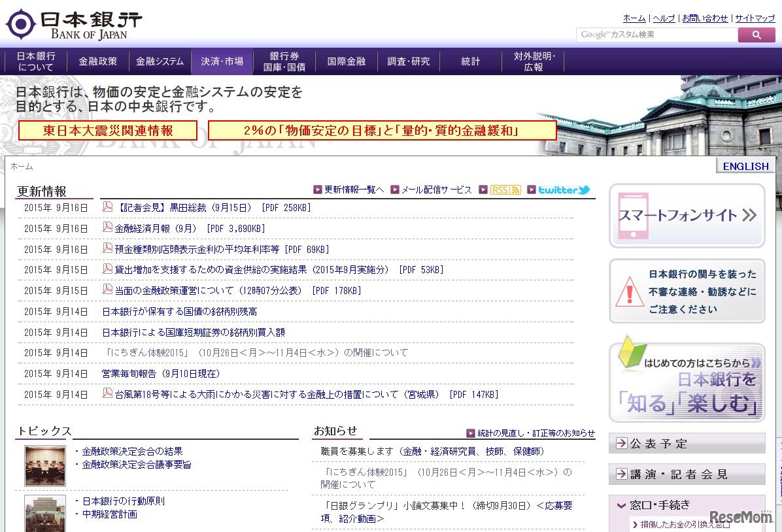Viewport: 782px width, 532px height.
Task: Switch to the 統計 navigation tab
Action: pos(470,61)
